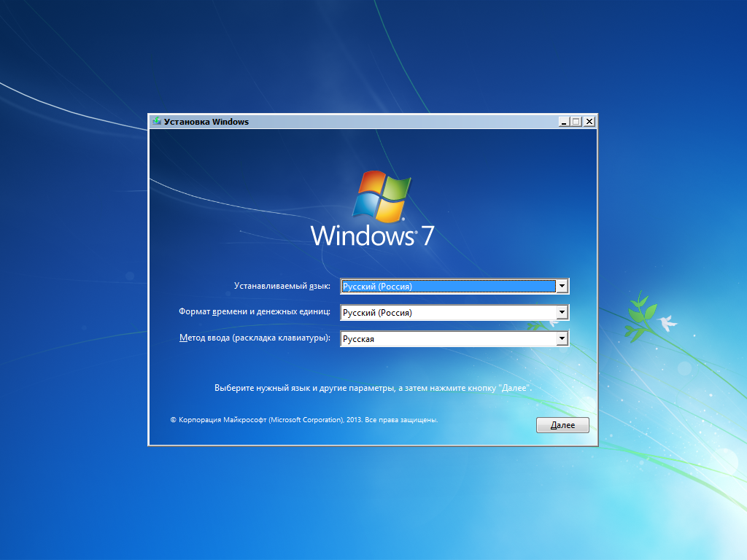
Task: Open the Метод ввода keyboard layout arrow
Action: [562, 338]
